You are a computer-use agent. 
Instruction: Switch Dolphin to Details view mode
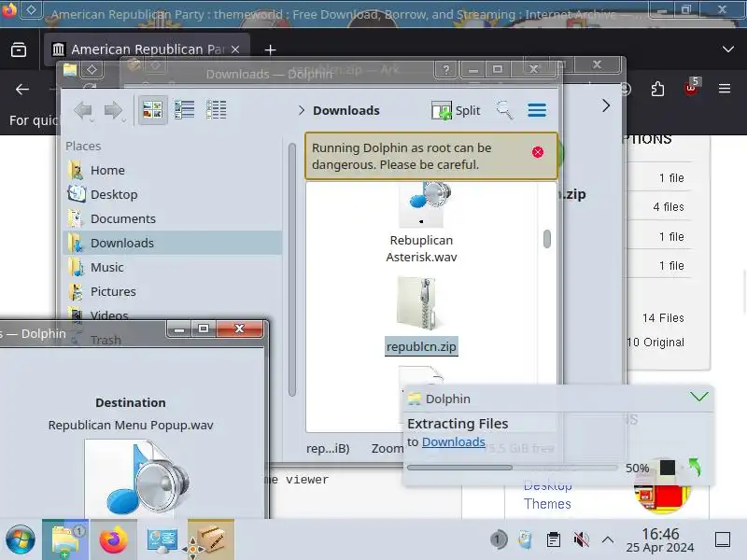(x=216, y=110)
